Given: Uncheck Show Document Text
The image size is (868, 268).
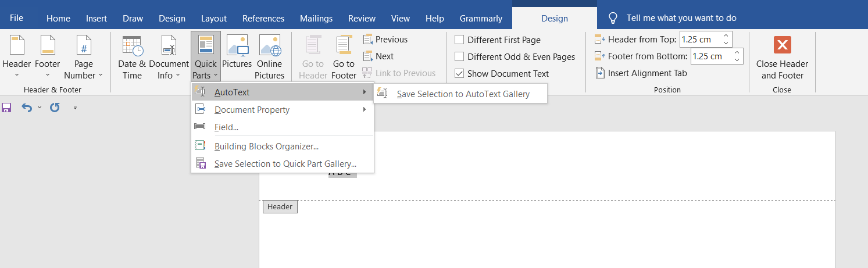Looking at the screenshot, I should point(459,74).
